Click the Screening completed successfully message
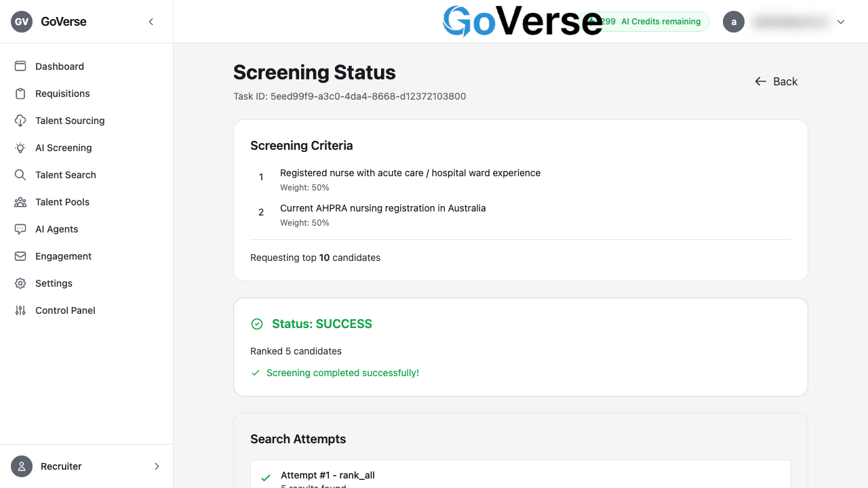 click(x=342, y=373)
